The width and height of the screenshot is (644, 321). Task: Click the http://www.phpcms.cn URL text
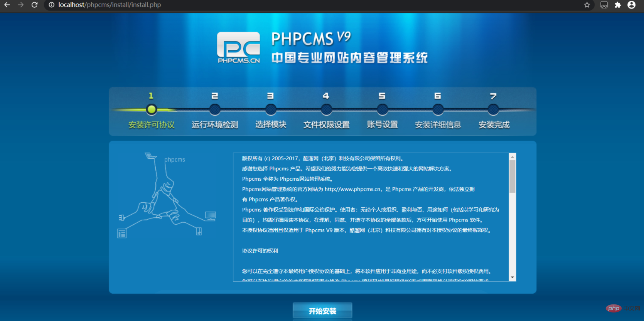[353, 189]
